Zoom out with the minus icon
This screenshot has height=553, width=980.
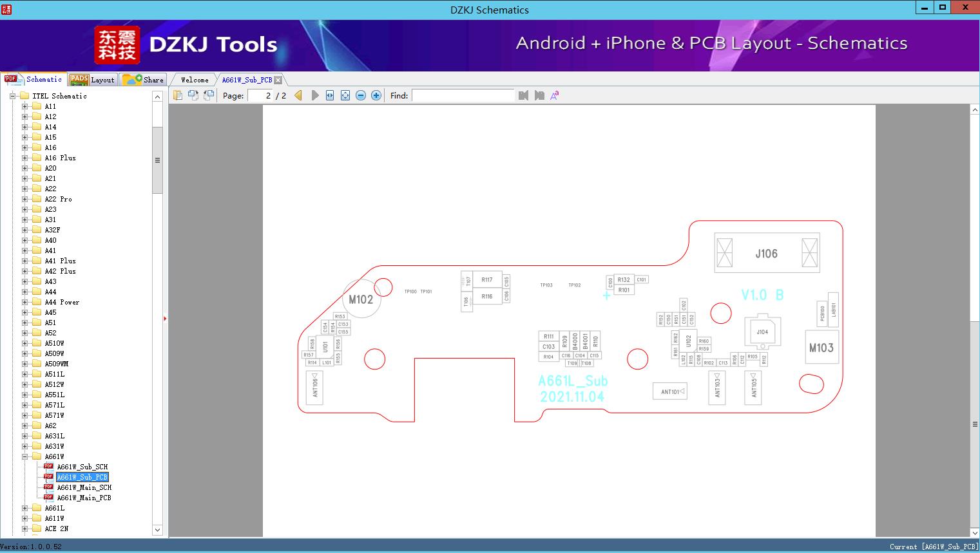[361, 95]
